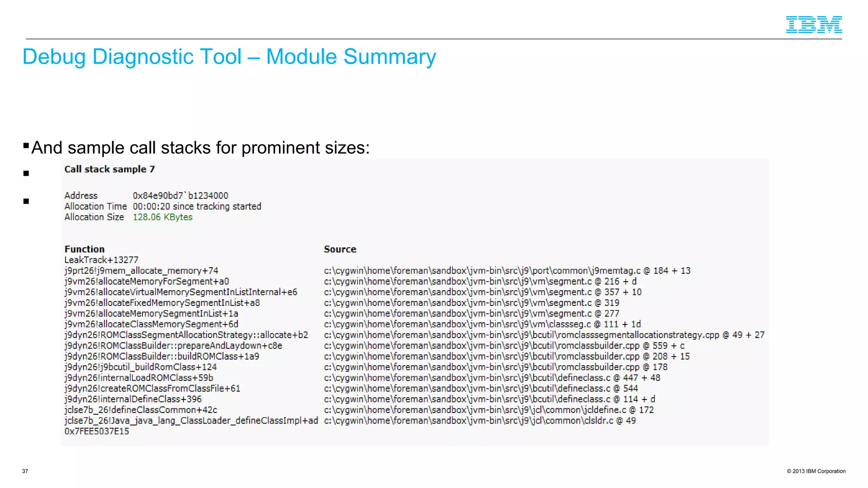
Task: Click the 0x7FEE5037E15 stack frame
Action: click(x=97, y=431)
